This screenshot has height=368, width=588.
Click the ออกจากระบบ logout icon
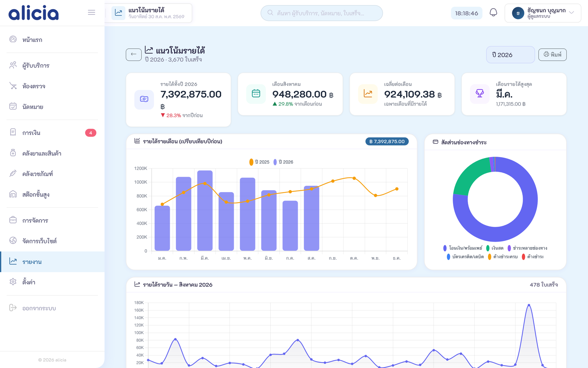(x=13, y=307)
